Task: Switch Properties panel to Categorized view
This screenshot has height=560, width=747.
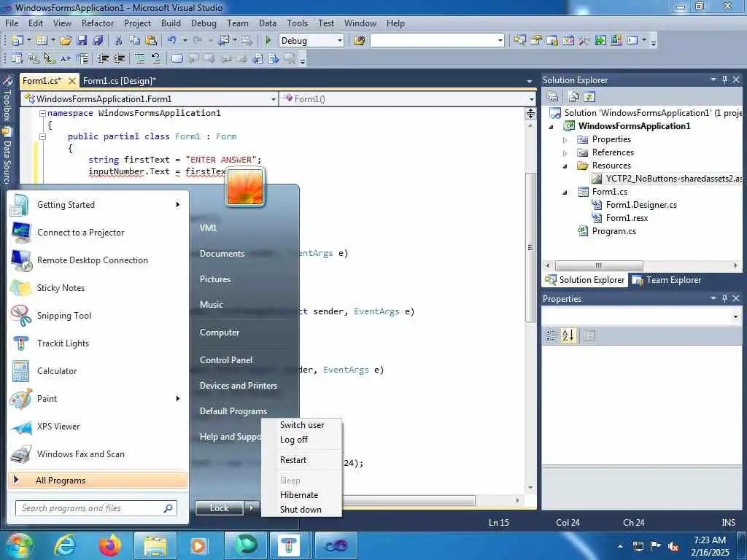Action: pos(551,335)
